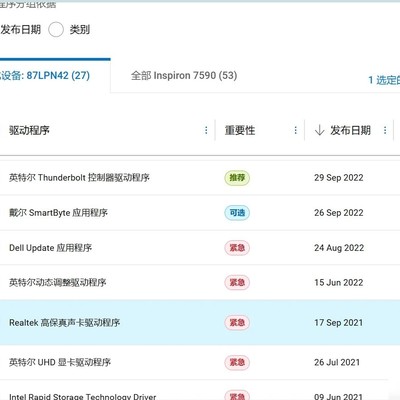Click date 26 Jul 2021
The height and width of the screenshot is (400, 400).
coord(337,362)
